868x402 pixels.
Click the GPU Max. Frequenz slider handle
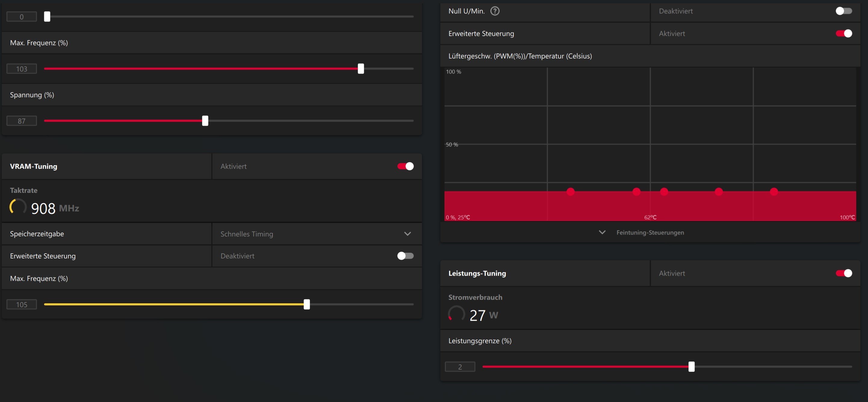(x=361, y=69)
